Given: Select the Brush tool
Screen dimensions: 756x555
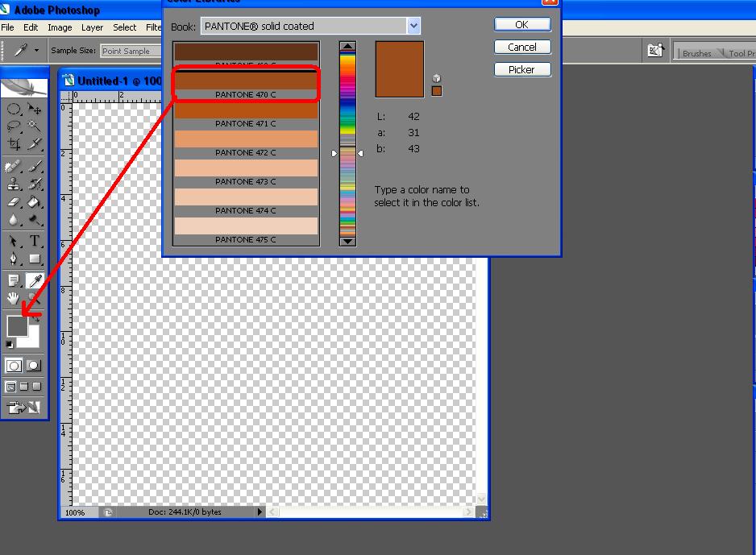Looking at the screenshot, I should [x=34, y=167].
